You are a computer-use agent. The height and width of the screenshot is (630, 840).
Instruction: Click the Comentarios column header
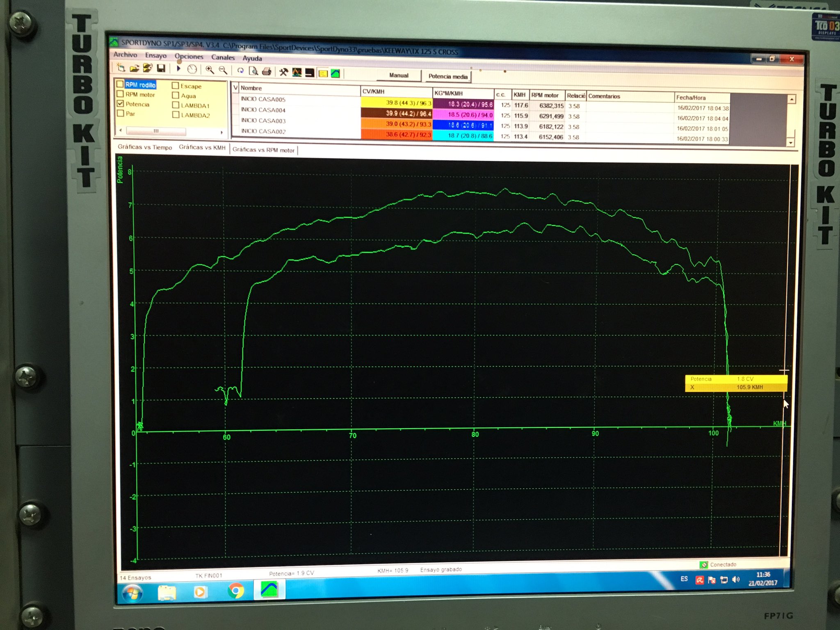630,96
